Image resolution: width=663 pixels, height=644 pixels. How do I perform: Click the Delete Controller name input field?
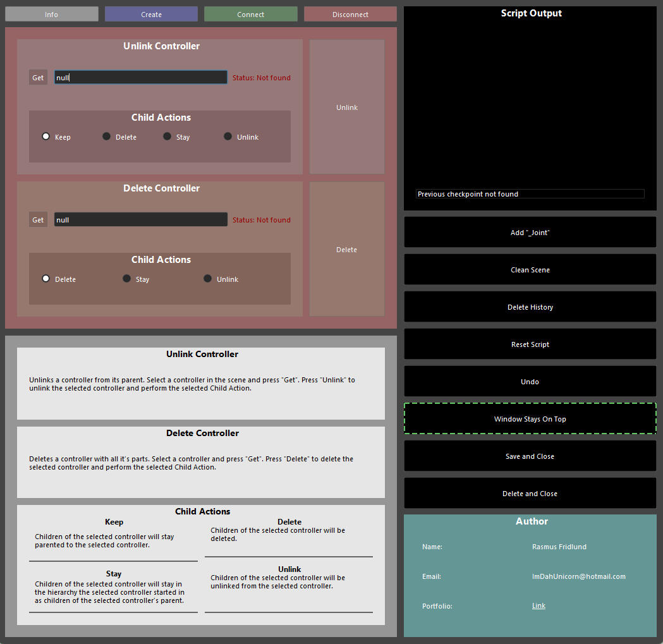click(140, 220)
